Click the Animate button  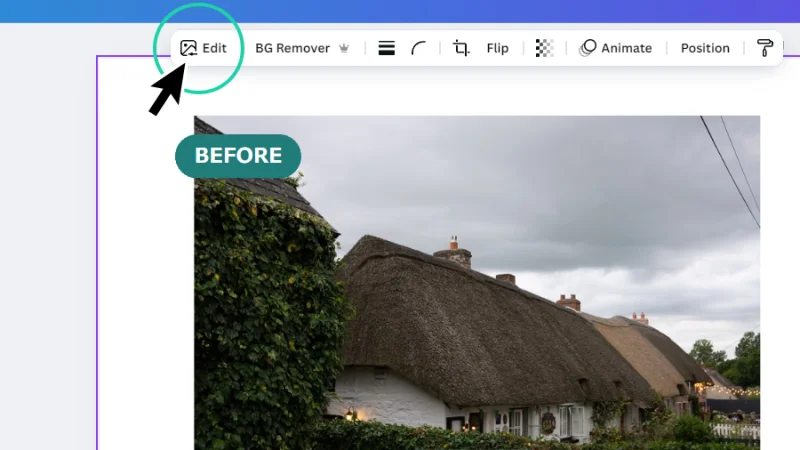pyautogui.click(x=615, y=48)
